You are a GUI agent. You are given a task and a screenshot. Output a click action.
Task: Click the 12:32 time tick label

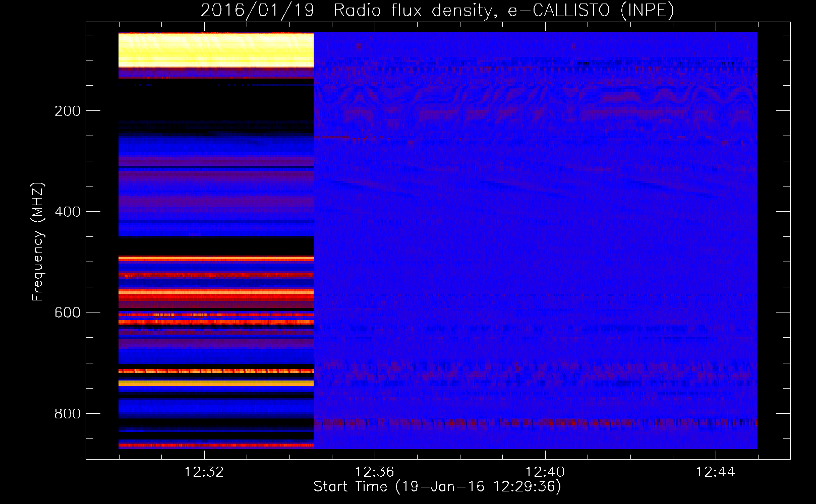(204, 472)
